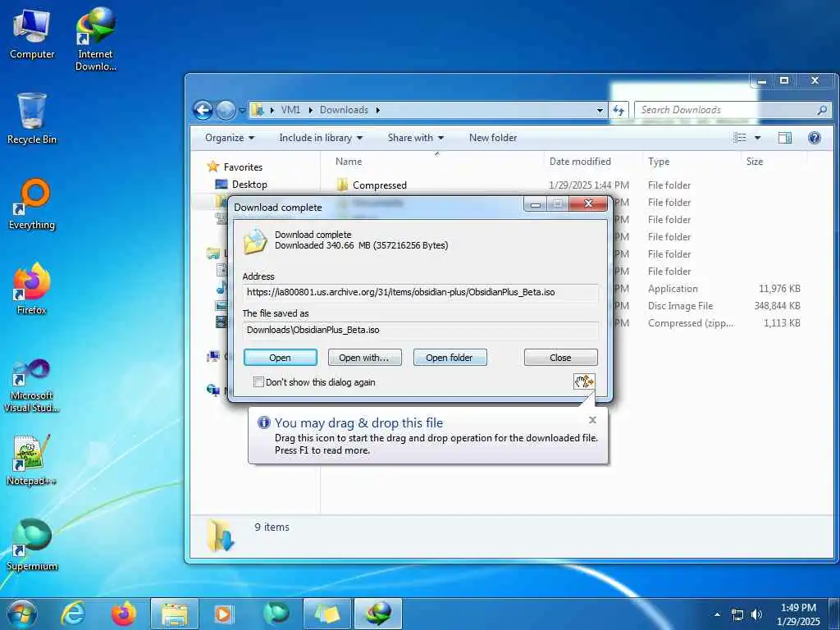
Task: Click the network tray icon
Action: click(x=737, y=614)
